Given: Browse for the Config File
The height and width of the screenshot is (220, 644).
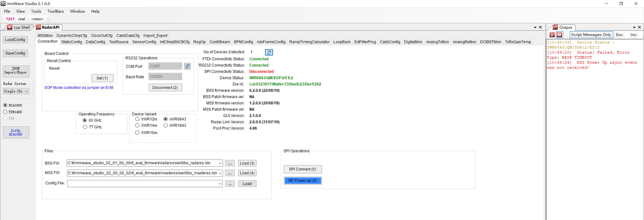Looking at the screenshot, I should pos(230,184).
